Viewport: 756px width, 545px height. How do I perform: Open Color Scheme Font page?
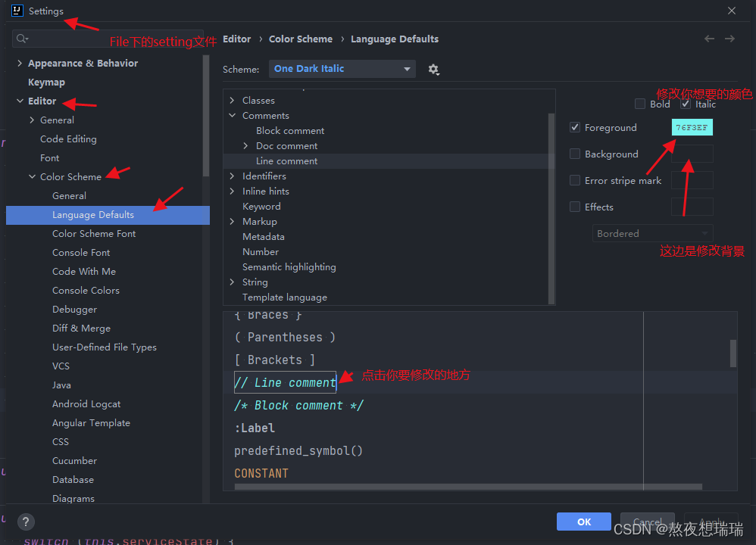94,234
